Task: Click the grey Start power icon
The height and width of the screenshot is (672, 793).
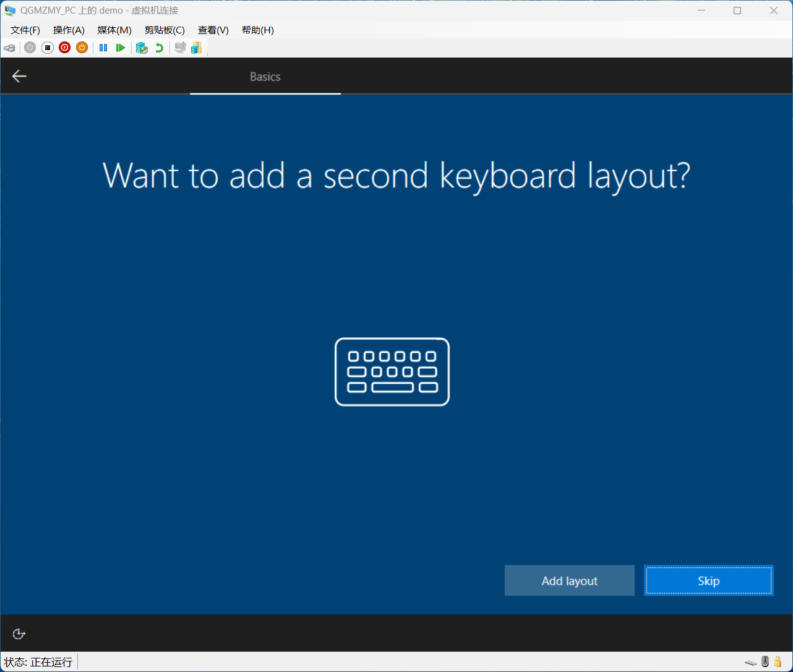Action: tap(30, 48)
